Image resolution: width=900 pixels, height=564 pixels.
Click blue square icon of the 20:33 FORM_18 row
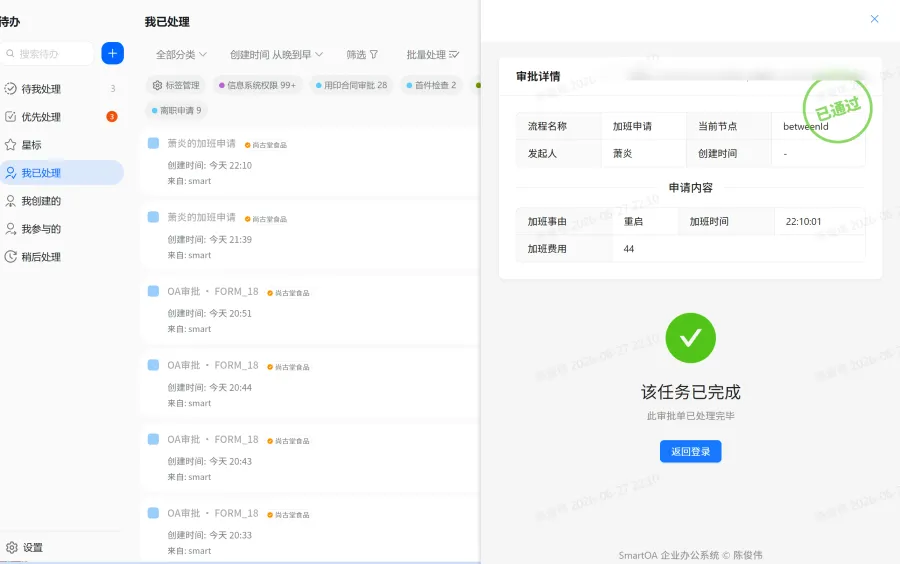click(153, 513)
